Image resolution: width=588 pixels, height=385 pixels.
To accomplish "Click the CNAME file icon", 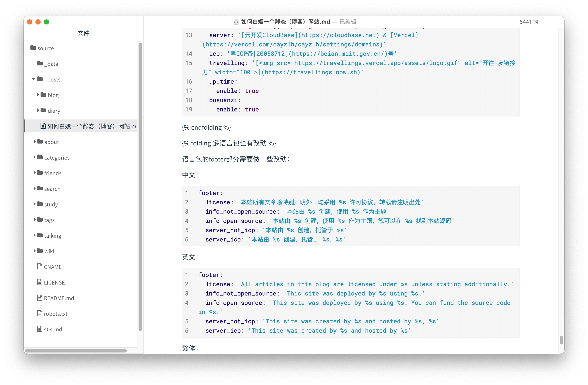I will [39, 266].
